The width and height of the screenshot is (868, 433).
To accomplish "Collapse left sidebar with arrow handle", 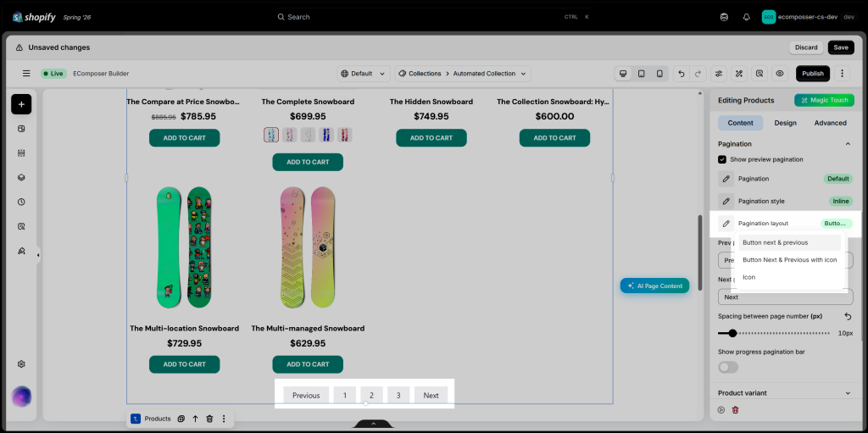I will [x=38, y=255].
